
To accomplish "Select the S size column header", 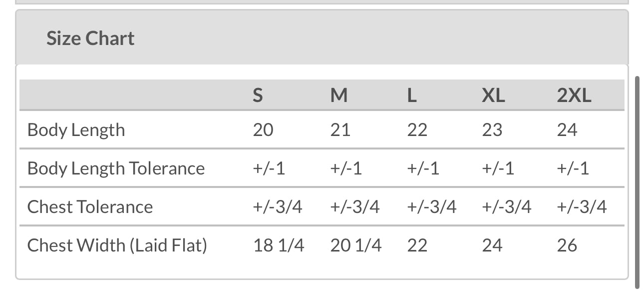I will pos(258,95).
